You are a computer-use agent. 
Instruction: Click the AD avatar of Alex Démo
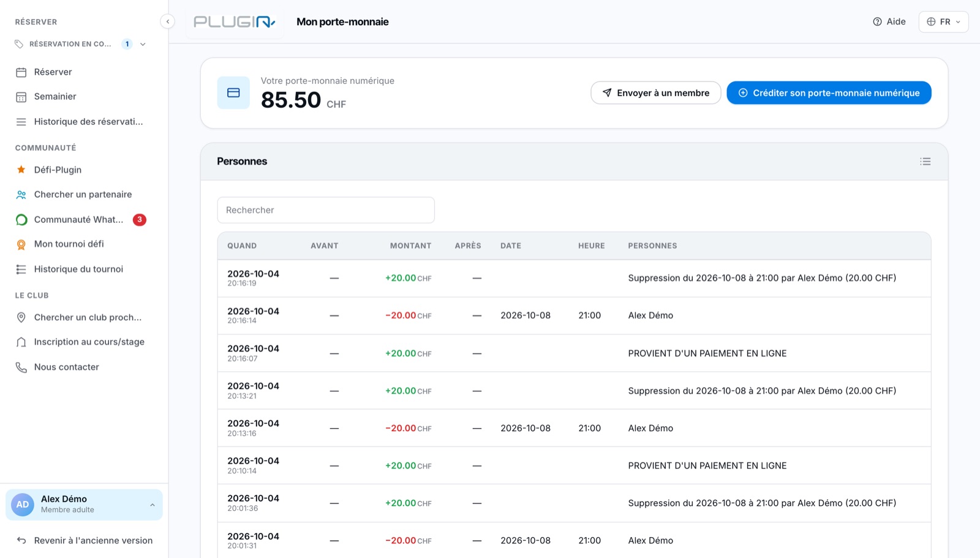click(x=23, y=505)
